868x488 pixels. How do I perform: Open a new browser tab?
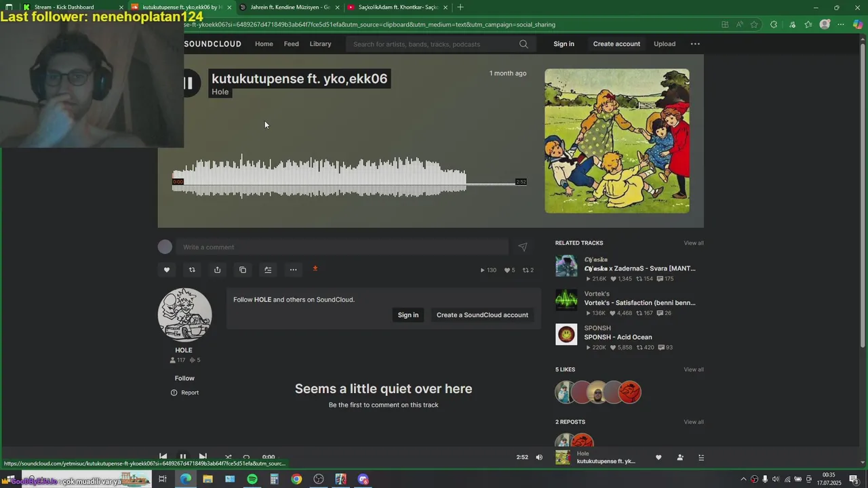[x=460, y=7]
